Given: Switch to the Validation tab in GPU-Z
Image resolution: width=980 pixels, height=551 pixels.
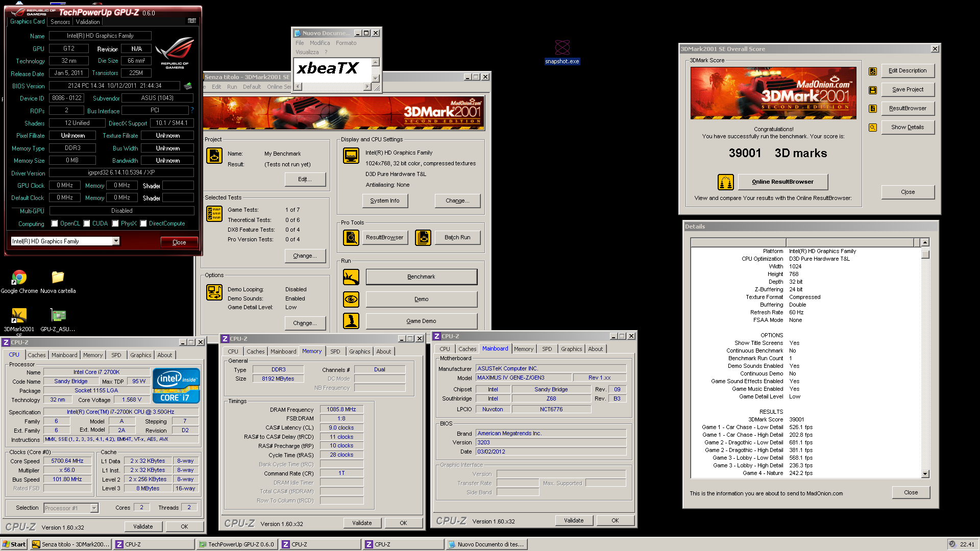Looking at the screenshot, I should [88, 22].
